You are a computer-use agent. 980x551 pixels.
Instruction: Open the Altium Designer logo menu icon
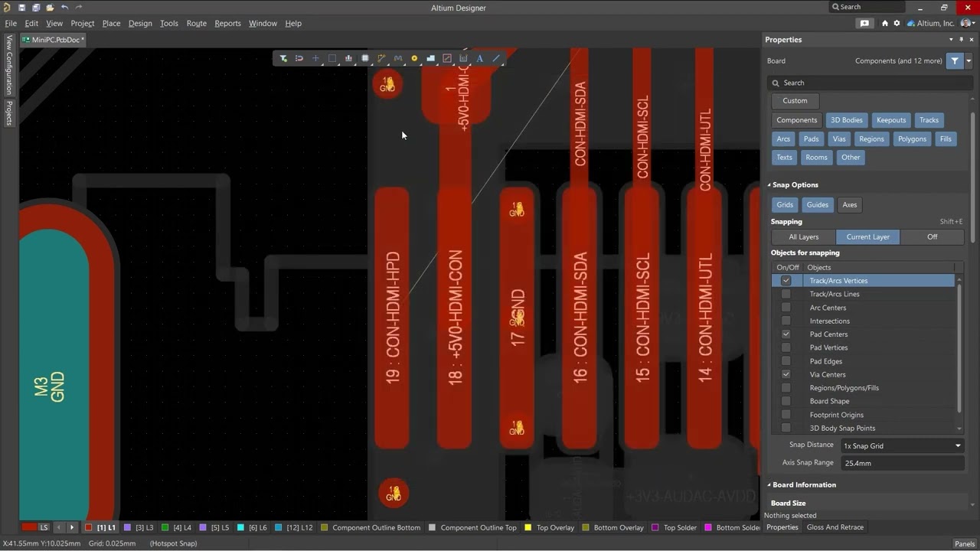[x=6, y=8]
